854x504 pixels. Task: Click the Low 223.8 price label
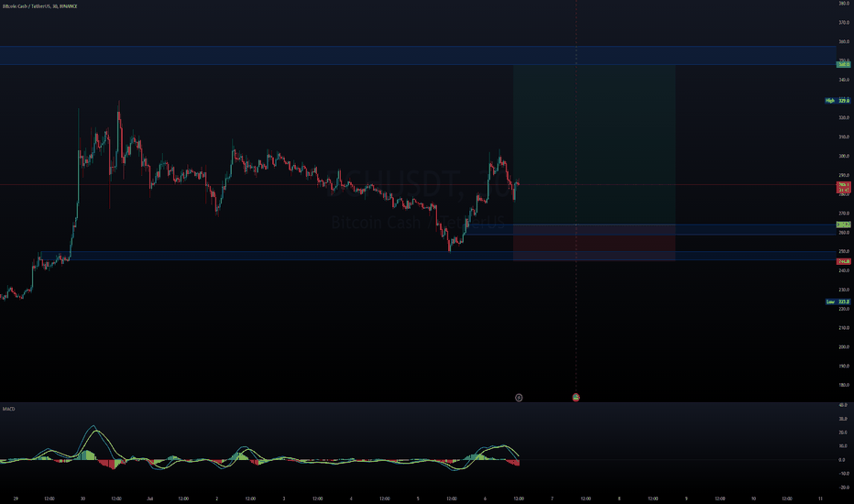(x=838, y=301)
